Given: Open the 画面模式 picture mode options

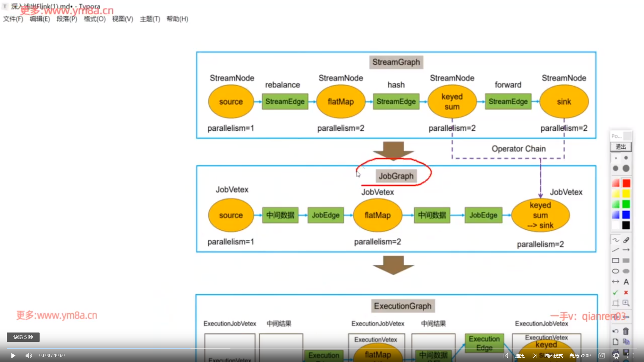Looking at the screenshot, I should point(554,356).
